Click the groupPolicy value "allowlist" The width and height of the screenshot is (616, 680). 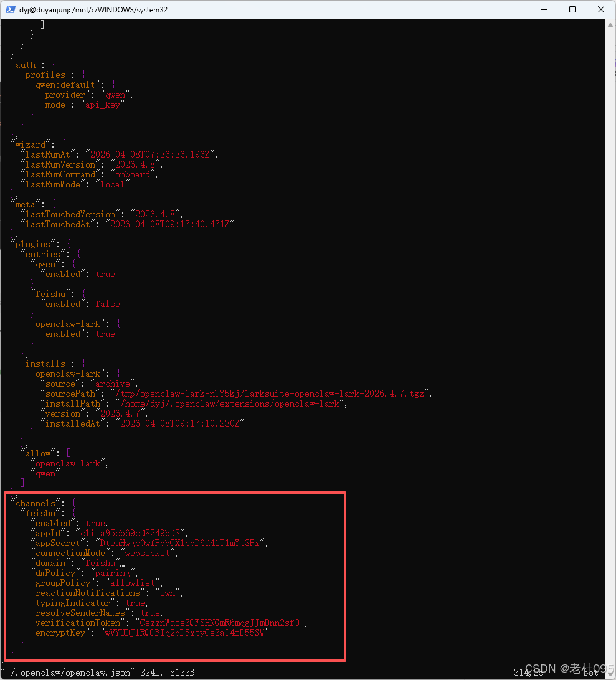click(x=132, y=583)
